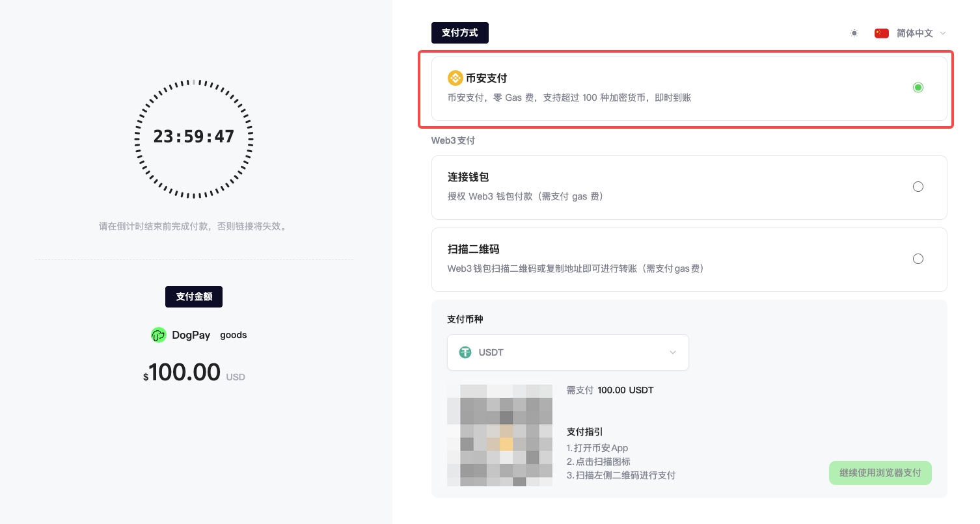980x524 pixels.
Task: Click the 100.00 USD amount
Action: (194, 373)
